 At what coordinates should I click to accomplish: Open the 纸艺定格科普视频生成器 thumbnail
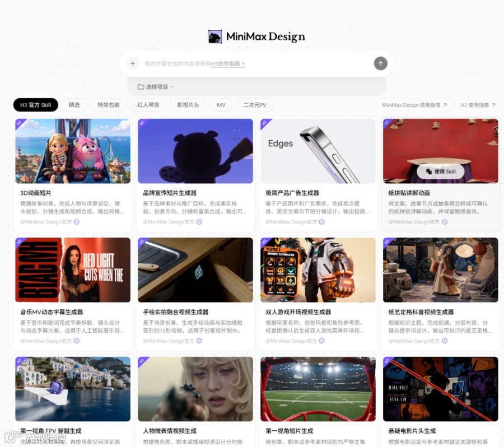441,270
